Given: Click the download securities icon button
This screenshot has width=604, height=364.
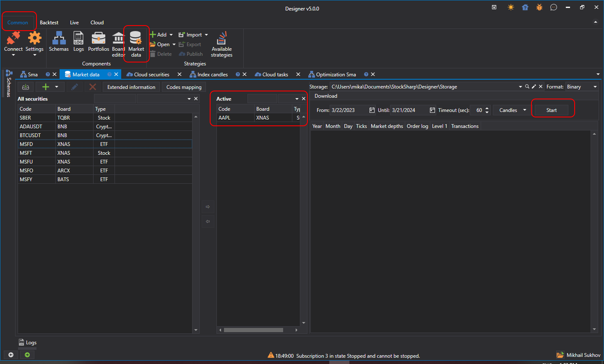Looking at the screenshot, I should tap(26, 87).
